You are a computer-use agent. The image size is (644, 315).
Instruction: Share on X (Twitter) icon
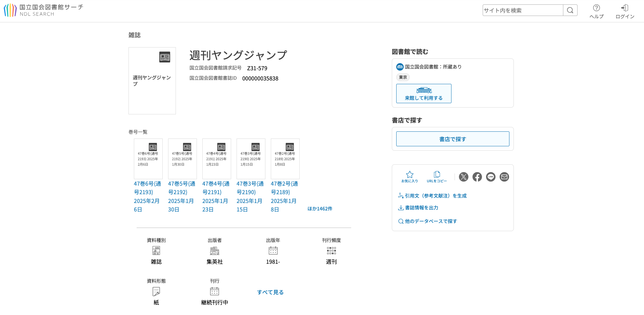(463, 177)
